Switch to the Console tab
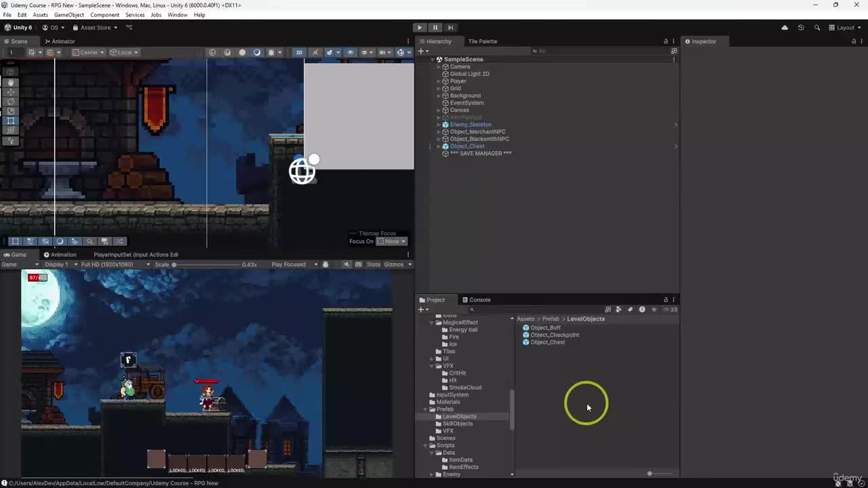868x488 pixels. pos(476,300)
